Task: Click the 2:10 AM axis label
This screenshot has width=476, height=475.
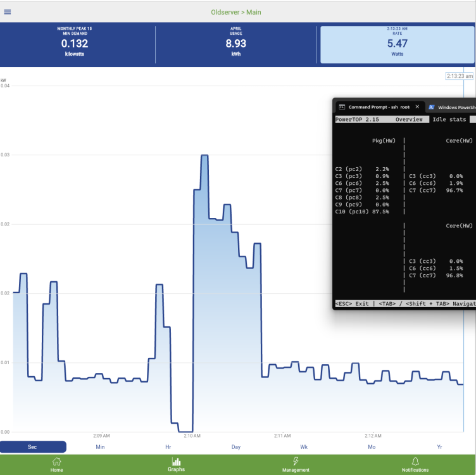Action: tap(192, 436)
